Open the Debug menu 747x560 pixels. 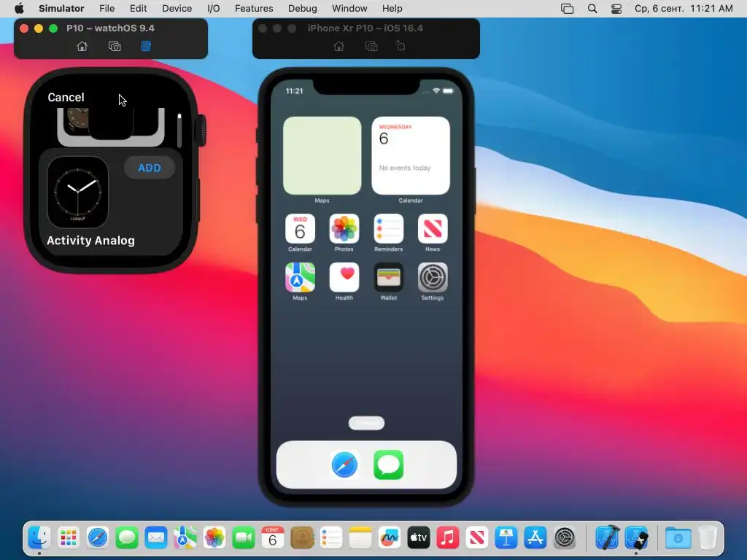pos(303,9)
